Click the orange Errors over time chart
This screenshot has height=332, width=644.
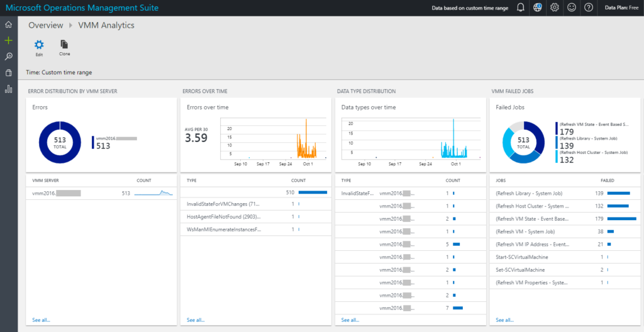pyautogui.click(x=273, y=138)
